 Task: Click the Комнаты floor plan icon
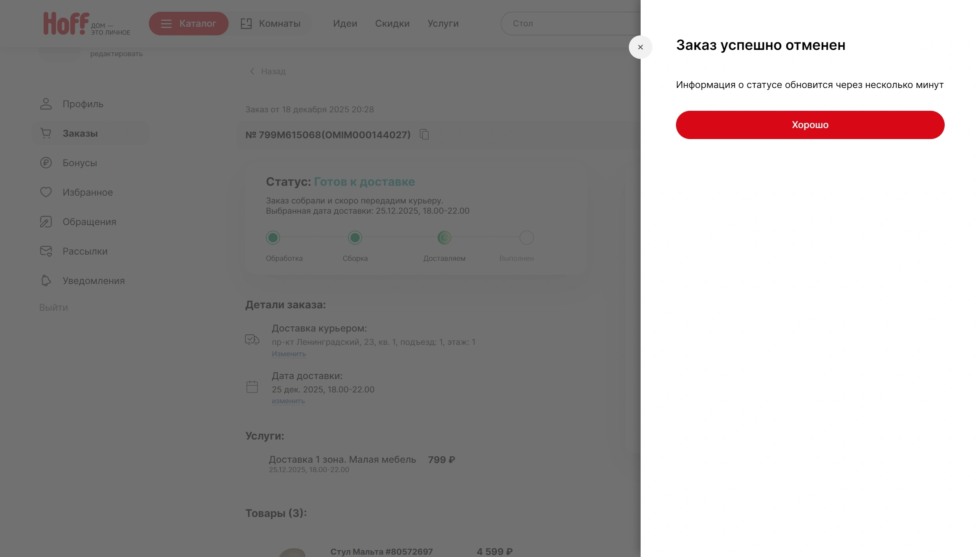point(246,24)
